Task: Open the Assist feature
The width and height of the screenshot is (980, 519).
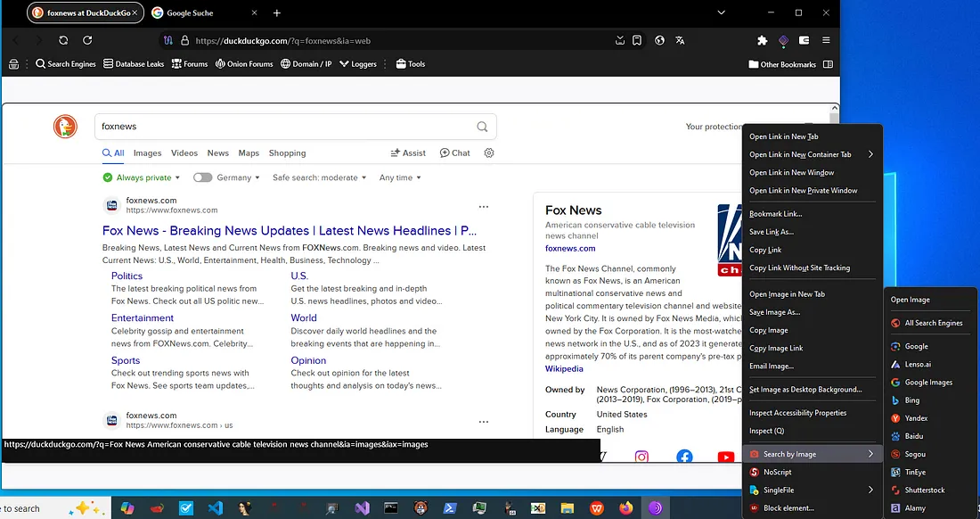Action: click(x=407, y=152)
